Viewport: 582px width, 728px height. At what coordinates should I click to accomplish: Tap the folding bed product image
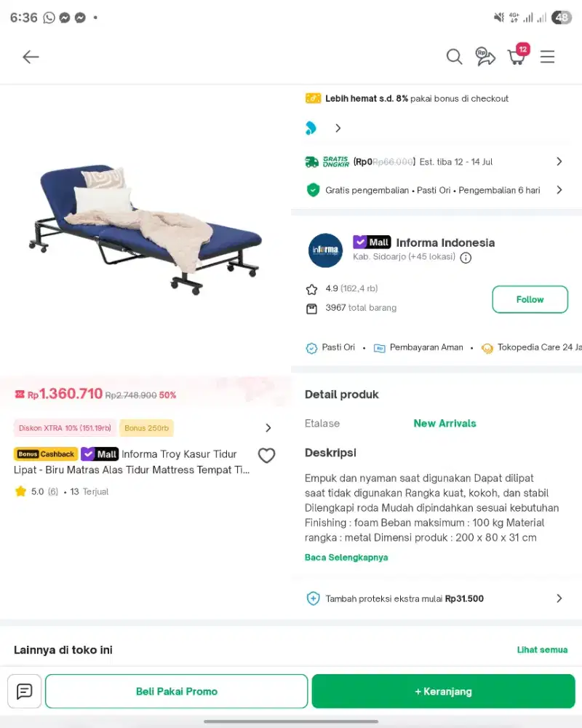coord(145,229)
